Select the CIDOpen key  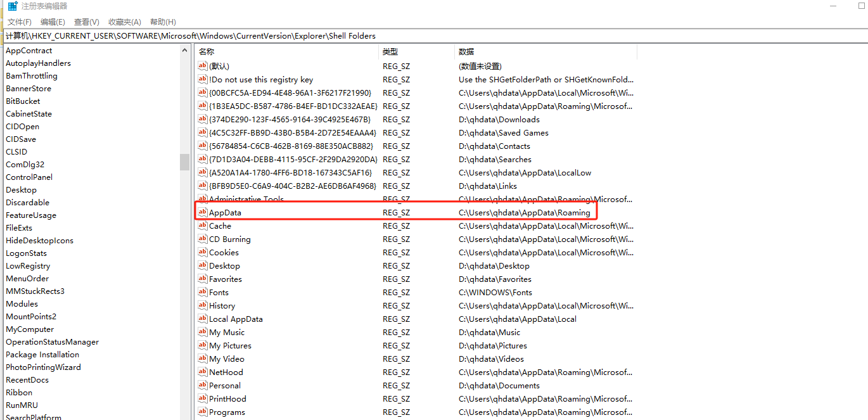coord(22,127)
